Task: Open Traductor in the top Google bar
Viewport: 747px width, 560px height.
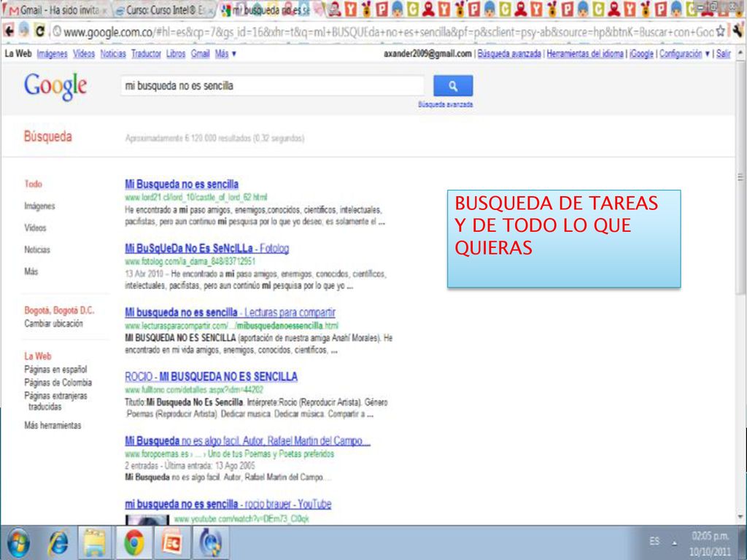Action: coord(146,54)
